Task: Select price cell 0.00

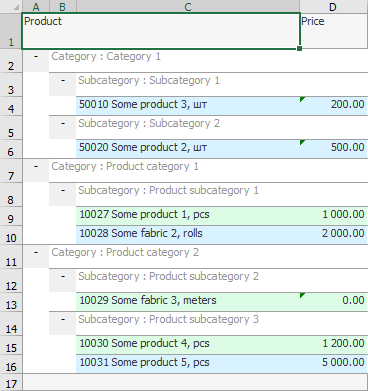Action: click(334, 302)
